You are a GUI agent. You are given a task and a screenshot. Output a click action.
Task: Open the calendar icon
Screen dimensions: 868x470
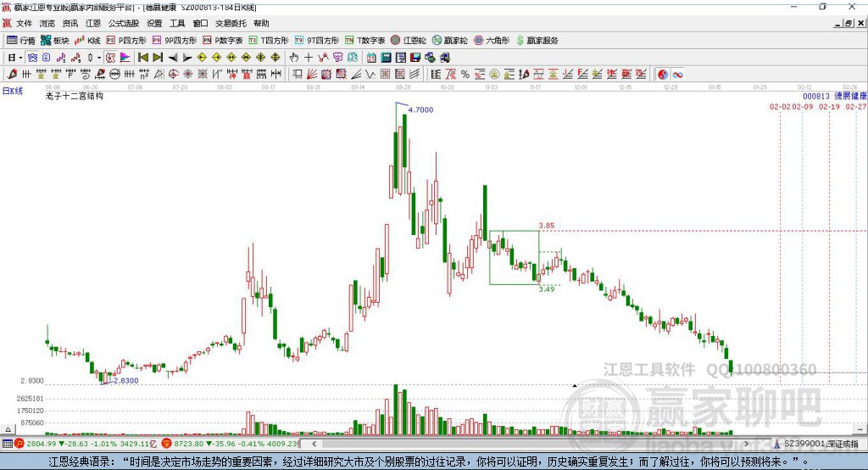point(371,58)
